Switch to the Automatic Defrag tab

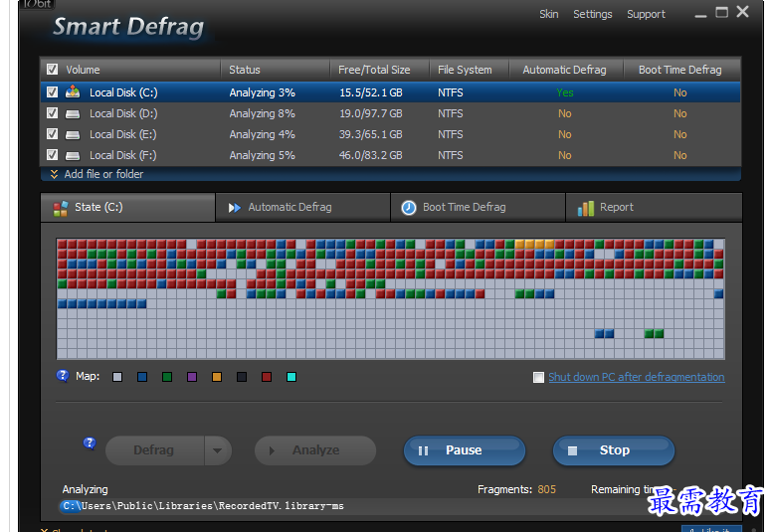pos(302,208)
